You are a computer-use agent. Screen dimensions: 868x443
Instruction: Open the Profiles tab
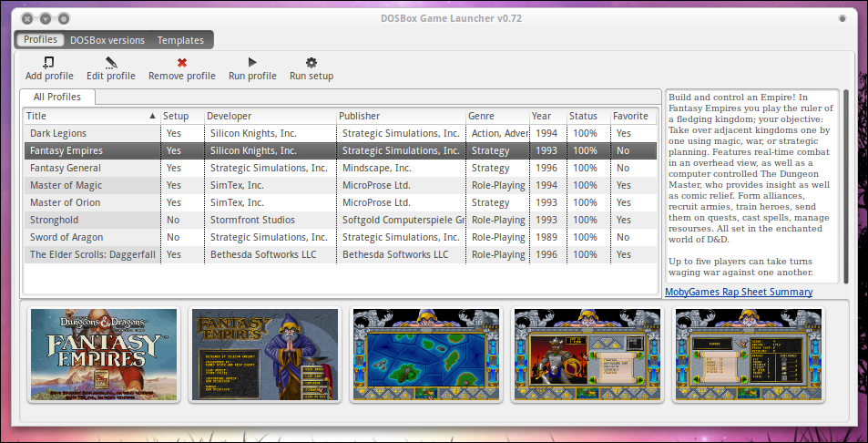tap(40, 40)
